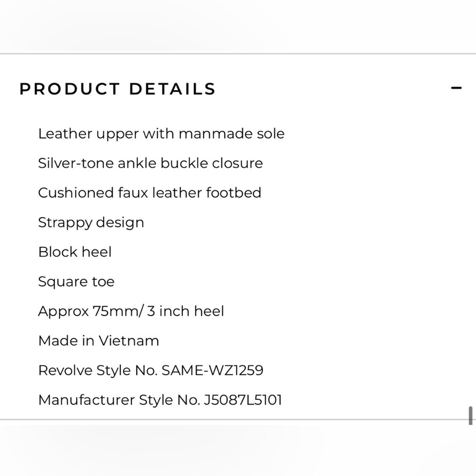Select the Approx 75mm/3 inch heel text
476x476 pixels.
(x=131, y=311)
